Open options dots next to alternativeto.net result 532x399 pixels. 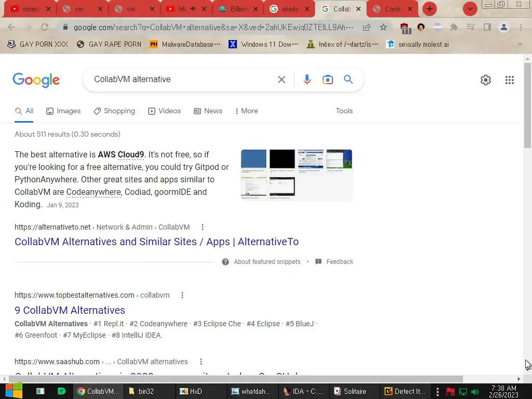(202, 227)
